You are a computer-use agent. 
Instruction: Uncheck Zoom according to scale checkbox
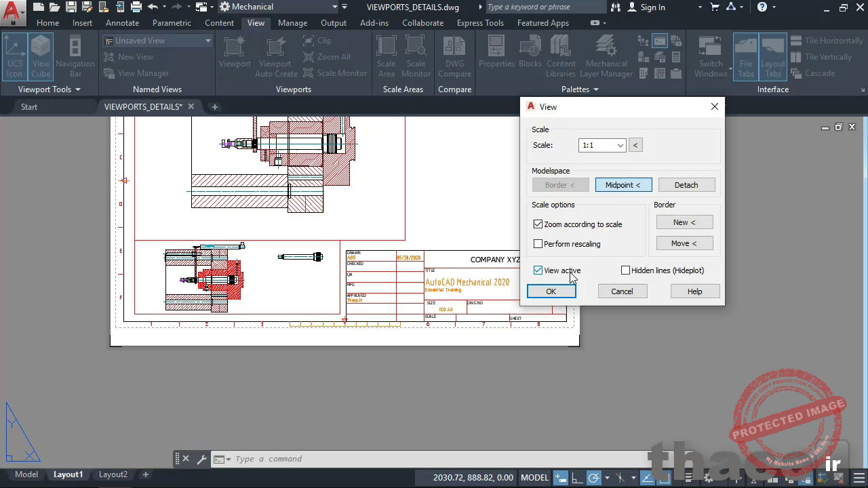(x=538, y=224)
